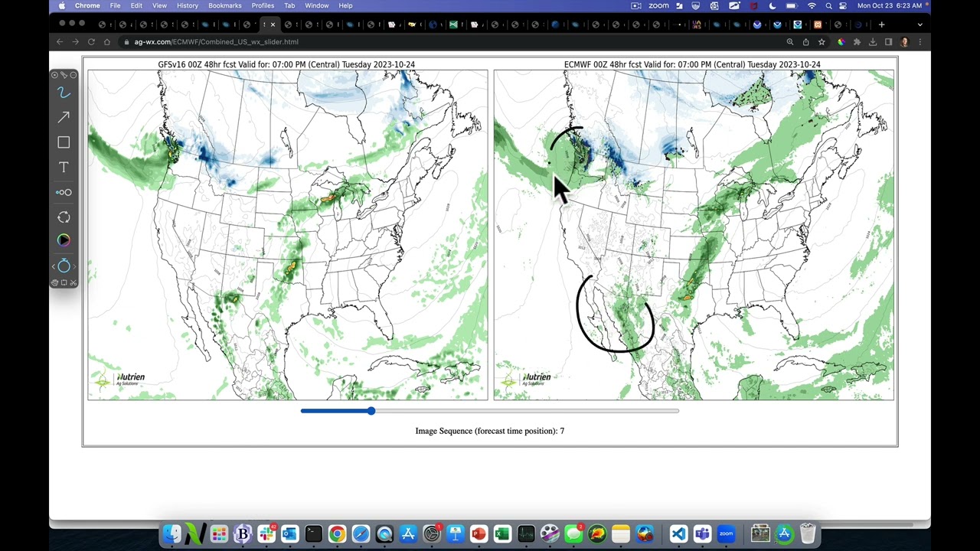Go to next tool with right chevron
This screenshot has width=980, height=551.
[x=74, y=266]
